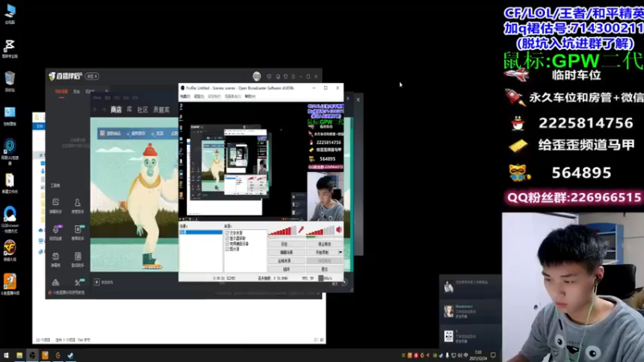Toggle the 显示器获取 source checkbox

(227, 238)
